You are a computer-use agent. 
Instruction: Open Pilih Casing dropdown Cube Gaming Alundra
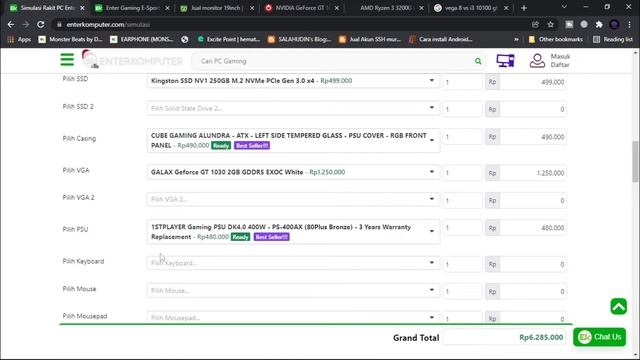coord(293,140)
